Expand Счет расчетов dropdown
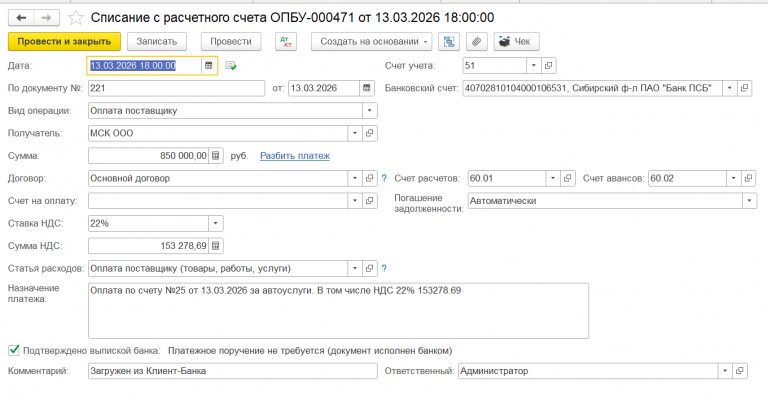 553,178
